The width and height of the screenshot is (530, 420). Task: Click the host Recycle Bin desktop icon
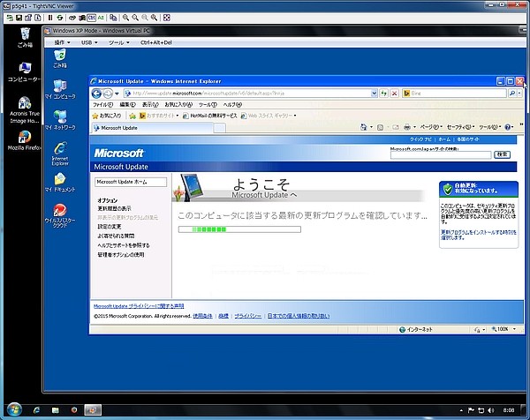[x=25, y=37]
